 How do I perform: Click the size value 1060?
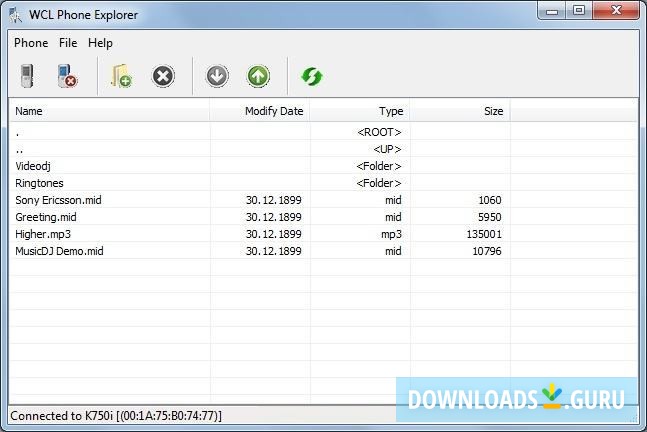click(490, 200)
